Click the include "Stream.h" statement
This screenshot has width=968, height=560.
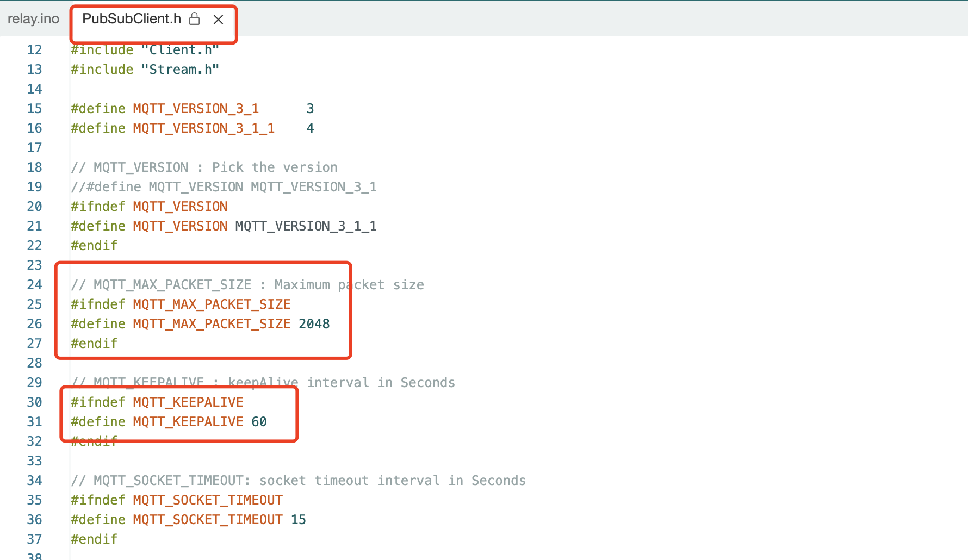coord(144,69)
